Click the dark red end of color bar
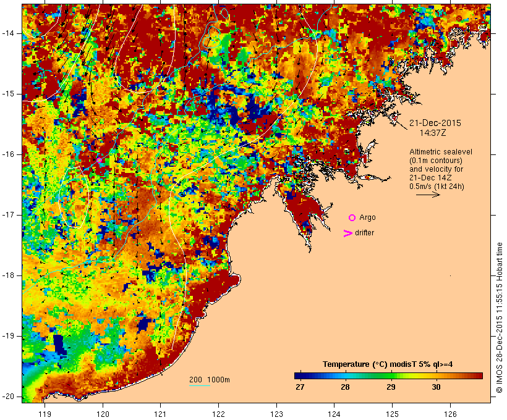This screenshot has width=507, height=420. tap(479, 376)
